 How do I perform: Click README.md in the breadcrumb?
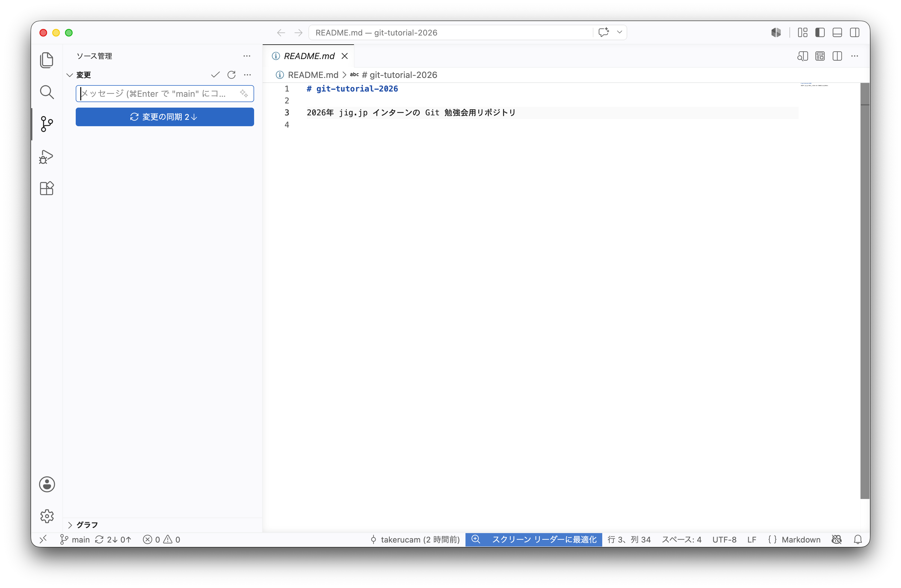tap(313, 75)
